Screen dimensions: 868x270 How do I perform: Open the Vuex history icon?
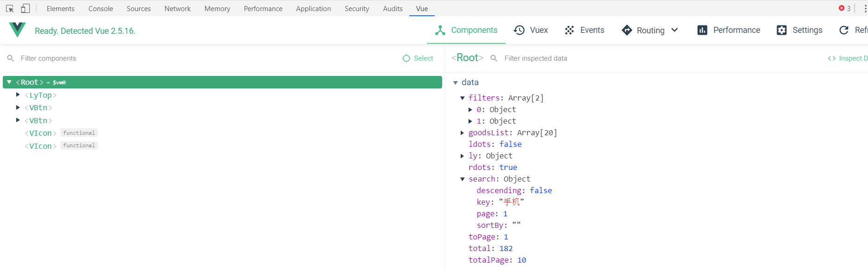coord(519,30)
